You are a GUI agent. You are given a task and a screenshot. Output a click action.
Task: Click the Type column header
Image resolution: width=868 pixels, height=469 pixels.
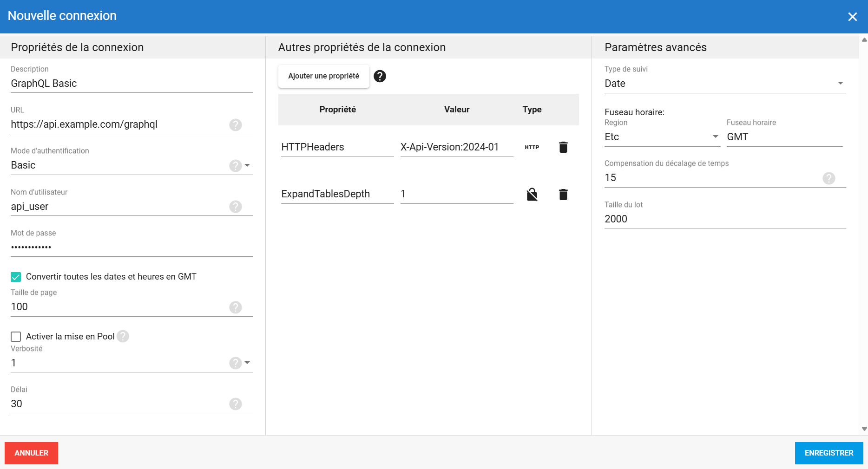(x=532, y=110)
